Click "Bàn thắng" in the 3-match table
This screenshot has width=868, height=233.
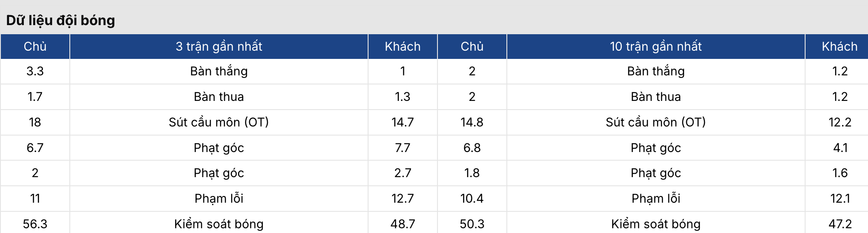click(219, 71)
